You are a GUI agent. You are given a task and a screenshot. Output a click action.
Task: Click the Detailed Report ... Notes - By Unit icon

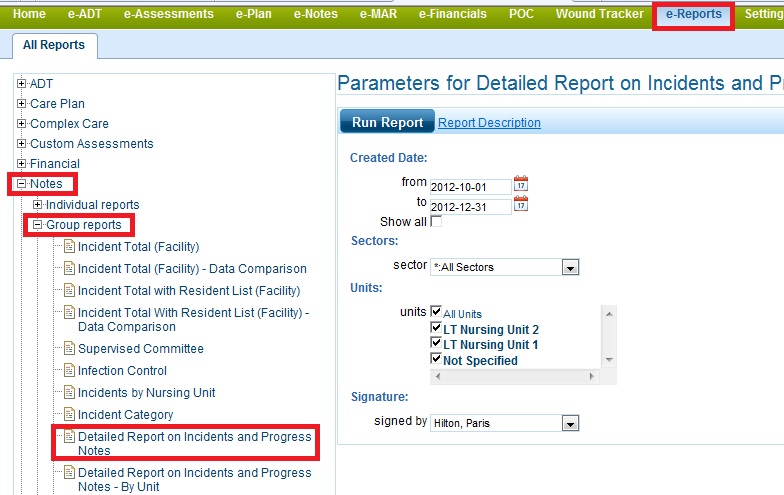(70, 472)
